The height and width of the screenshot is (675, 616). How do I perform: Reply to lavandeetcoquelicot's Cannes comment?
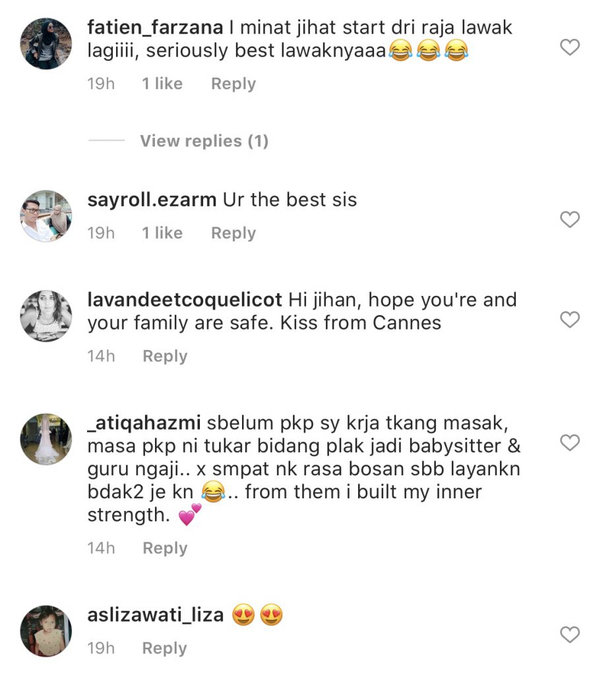[165, 356]
